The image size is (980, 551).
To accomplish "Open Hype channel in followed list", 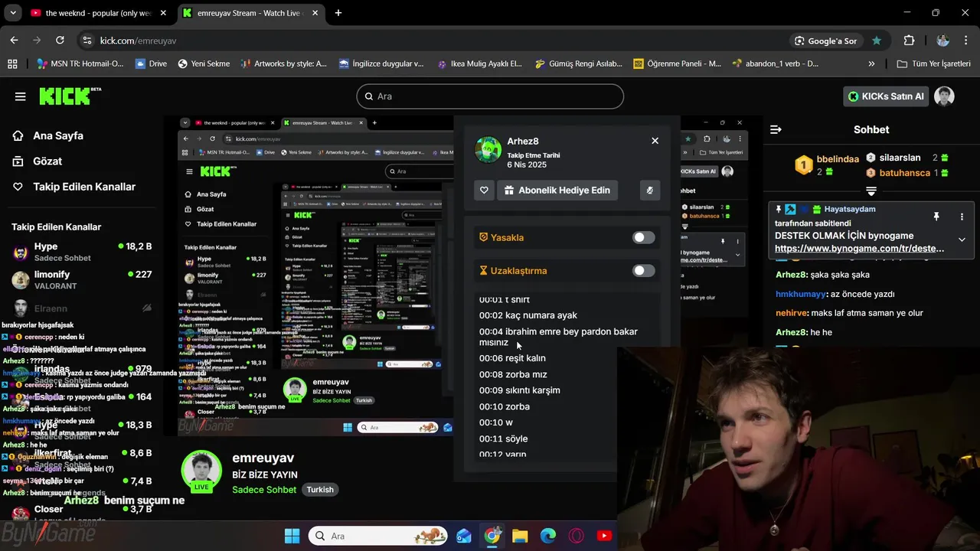I will pyautogui.click(x=81, y=252).
